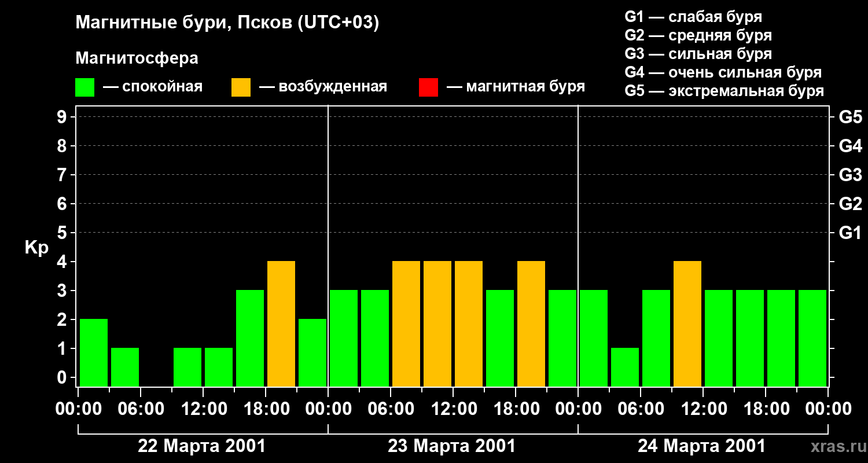The image size is (868, 463).
Task: Click the green 'спокойная' legend swatch
Action: (85, 87)
